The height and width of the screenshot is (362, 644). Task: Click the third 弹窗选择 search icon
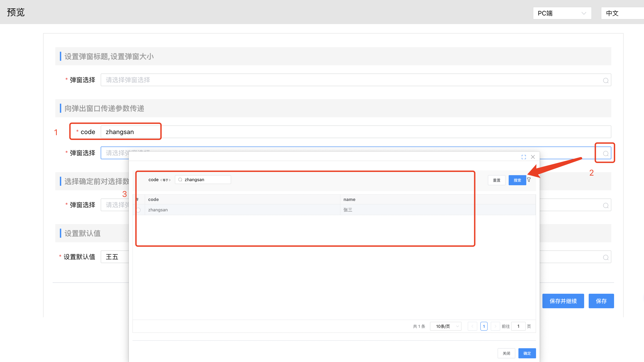coord(605,205)
